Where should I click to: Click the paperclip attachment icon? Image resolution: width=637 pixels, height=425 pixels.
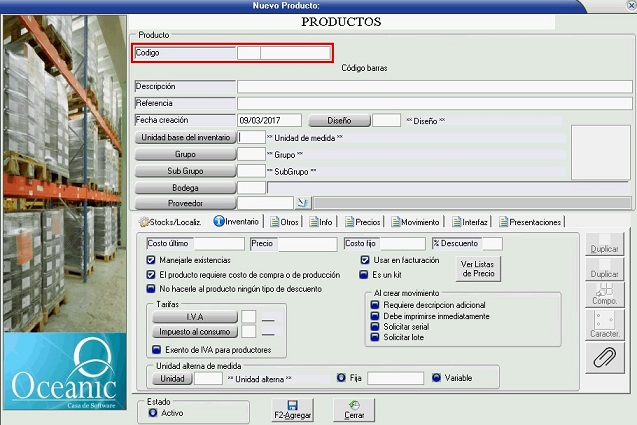[604, 357]
